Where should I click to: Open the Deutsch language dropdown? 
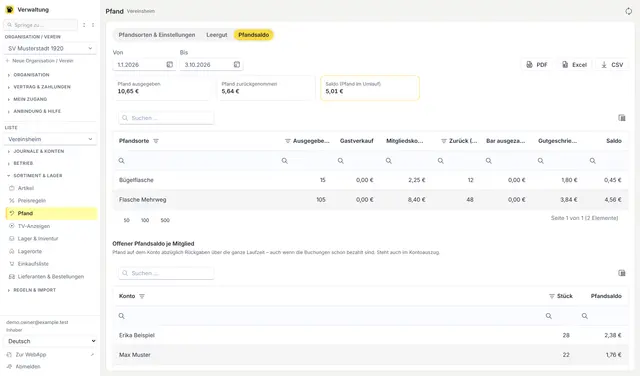[51, 341]
